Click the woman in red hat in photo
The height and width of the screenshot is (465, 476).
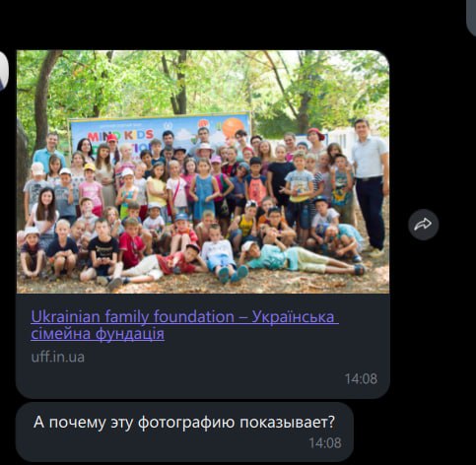click(x=315, y=141)
